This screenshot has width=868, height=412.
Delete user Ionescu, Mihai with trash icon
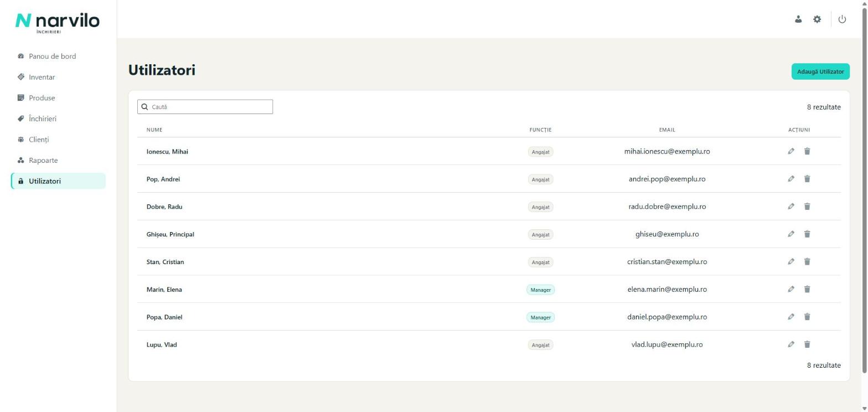(x=807, y=151)
